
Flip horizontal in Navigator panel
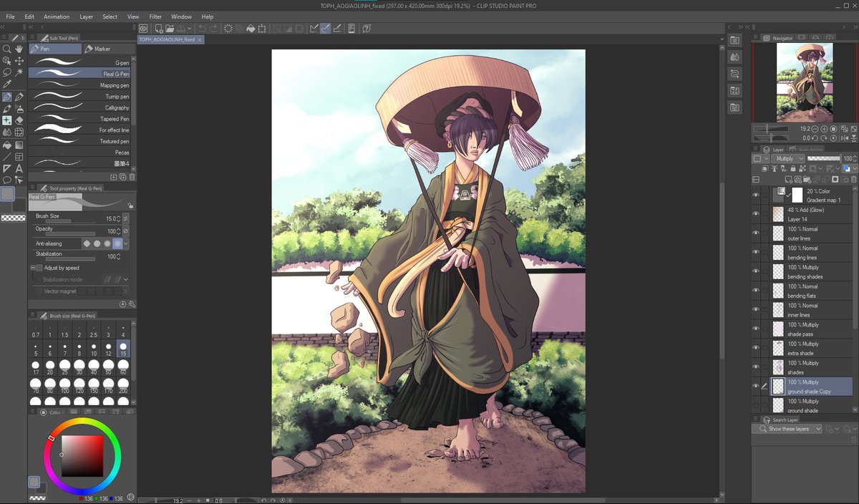pyautogui.click(x=845, y=138)
